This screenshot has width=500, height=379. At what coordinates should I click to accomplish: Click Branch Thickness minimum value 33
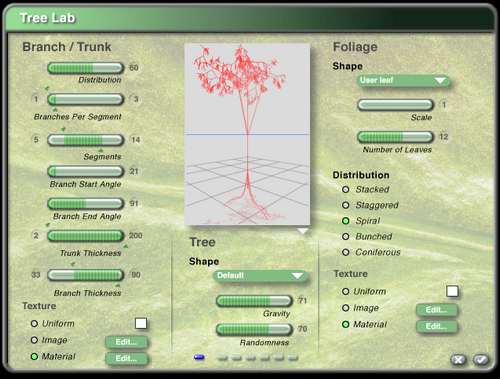pyautogui.click(x=36, y=275)
